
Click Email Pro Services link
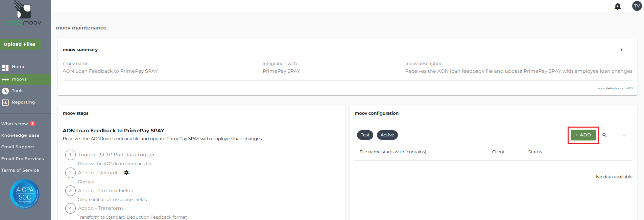coord(23,159)
